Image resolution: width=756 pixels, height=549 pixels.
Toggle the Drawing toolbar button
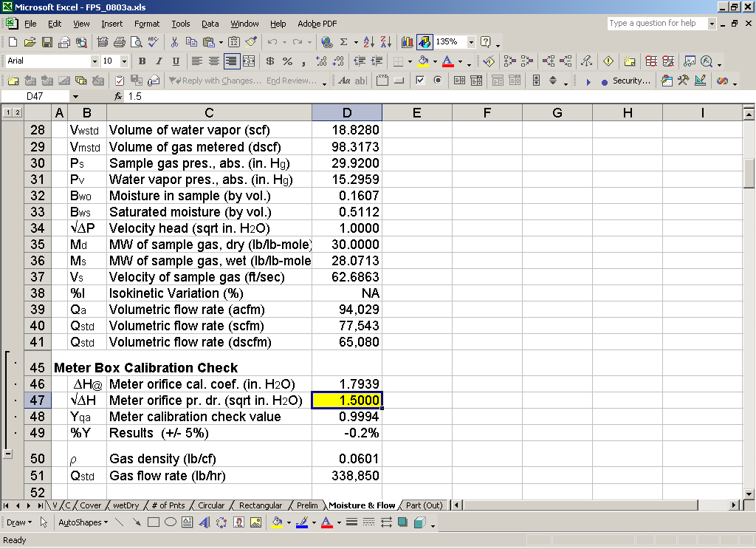click(x=425, y=42)
